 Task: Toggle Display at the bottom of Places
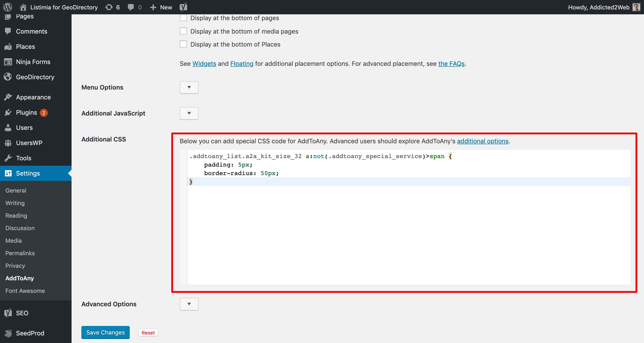(x=183, y=44)
